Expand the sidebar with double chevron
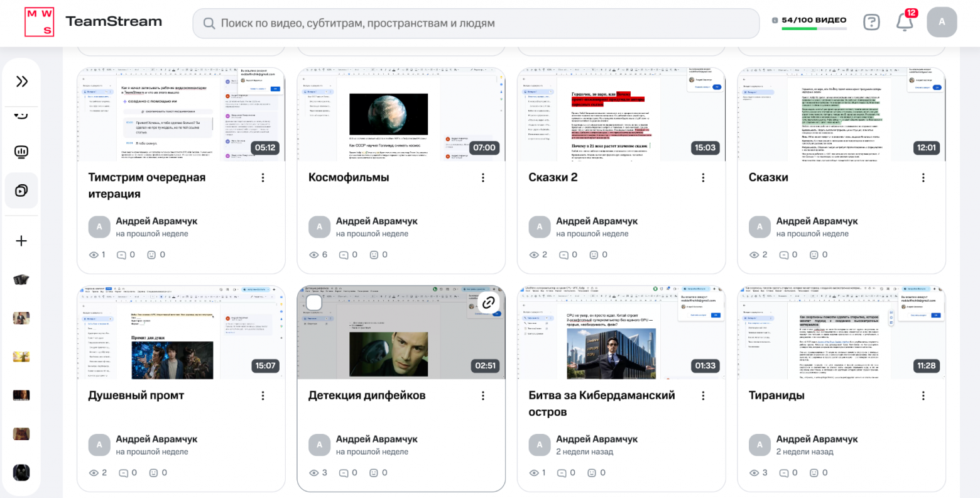 [22, 81]
